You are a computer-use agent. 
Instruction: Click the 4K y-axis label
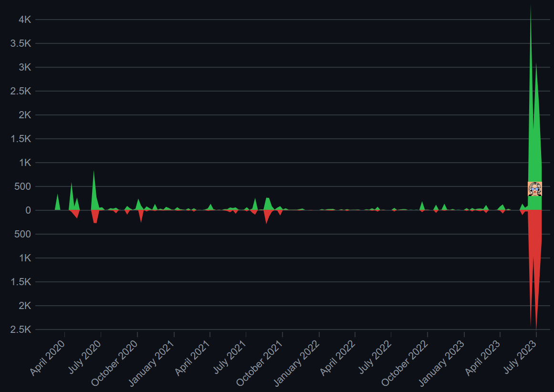click(x=25, y=20)
